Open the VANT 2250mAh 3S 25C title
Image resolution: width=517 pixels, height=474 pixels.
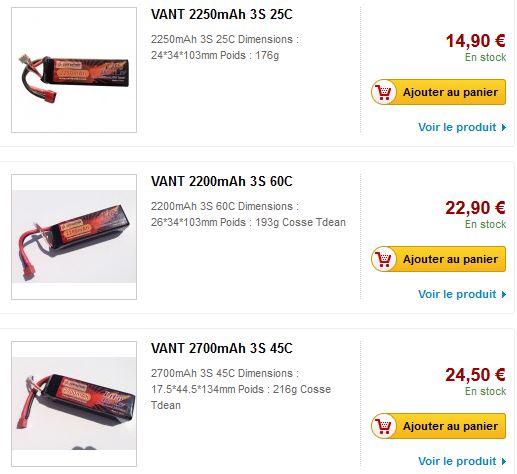[222, 15]
